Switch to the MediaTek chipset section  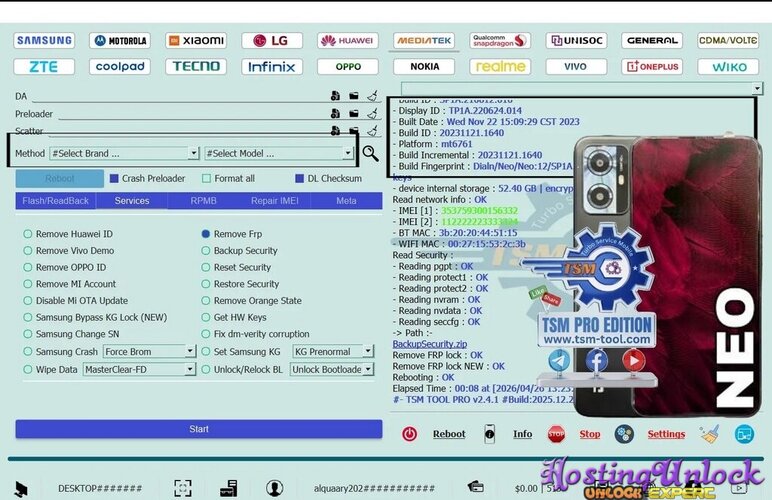424,40
